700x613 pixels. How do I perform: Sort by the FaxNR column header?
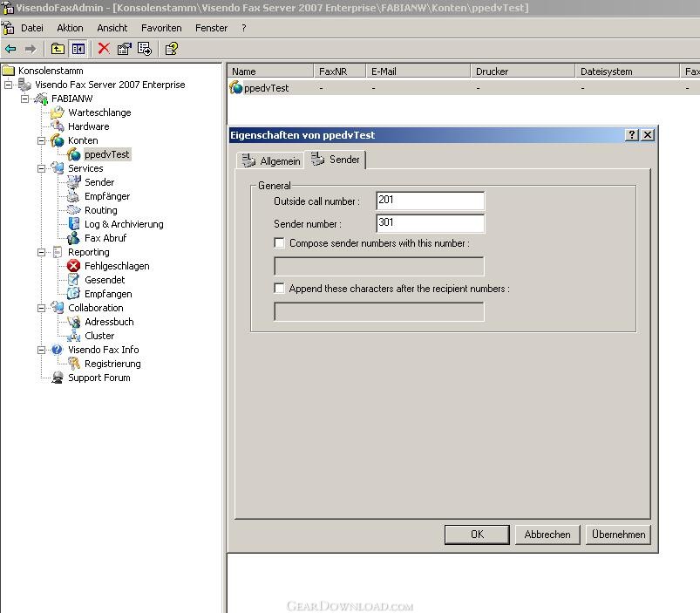point(340,72)
